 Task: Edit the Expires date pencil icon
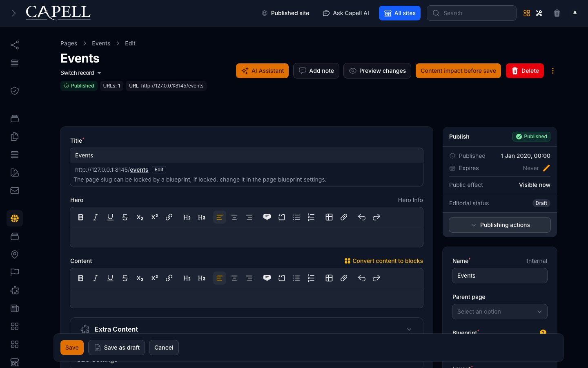click(546, 168)
